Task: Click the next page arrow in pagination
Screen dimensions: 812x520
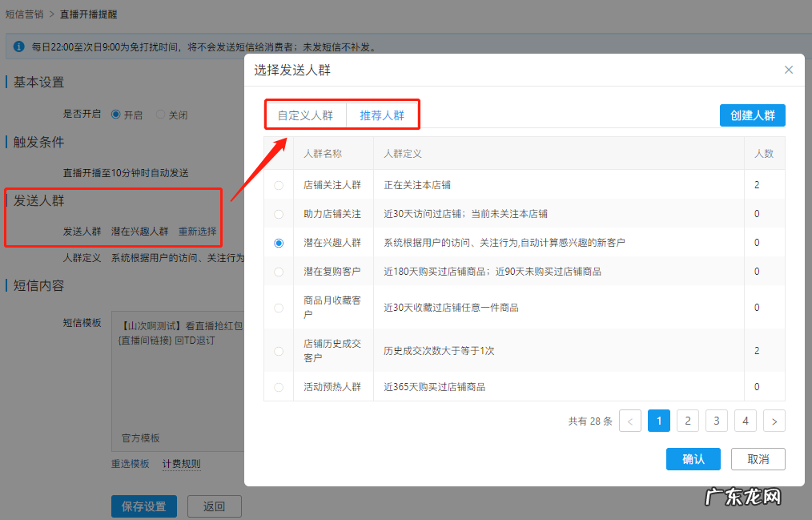Action: tap(774, 420)
